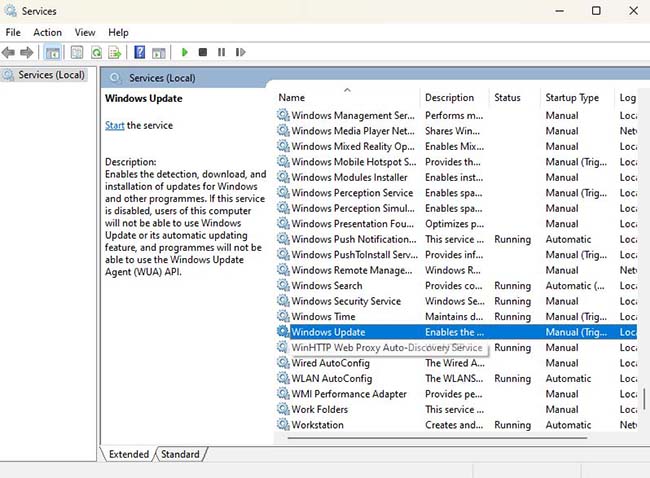
Task: Click the Back arrow toolbar icon
Action: pyautogui.click(x=8, y=52)
